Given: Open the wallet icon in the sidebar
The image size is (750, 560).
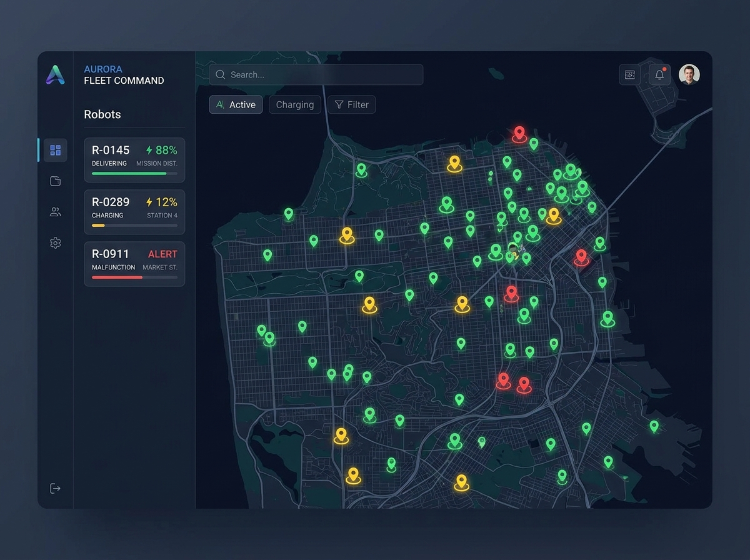Looking at the screenshot, I should 56,181.
